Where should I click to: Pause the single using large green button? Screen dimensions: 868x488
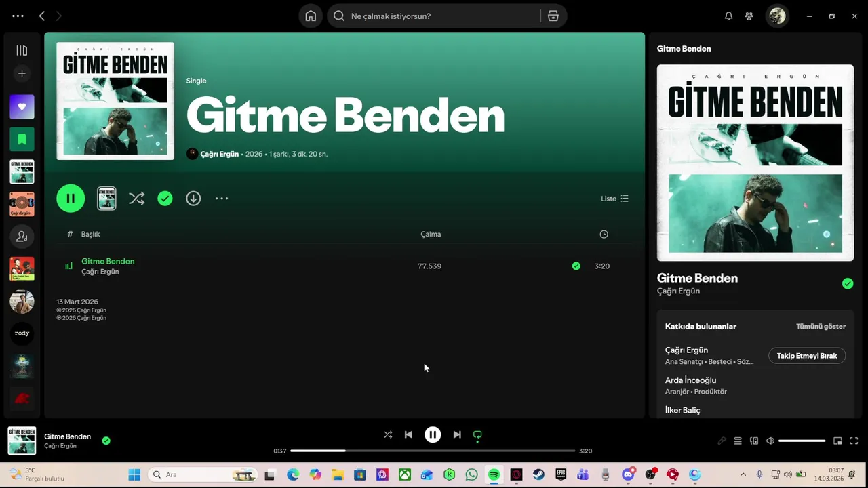click(x=71, y=199)
